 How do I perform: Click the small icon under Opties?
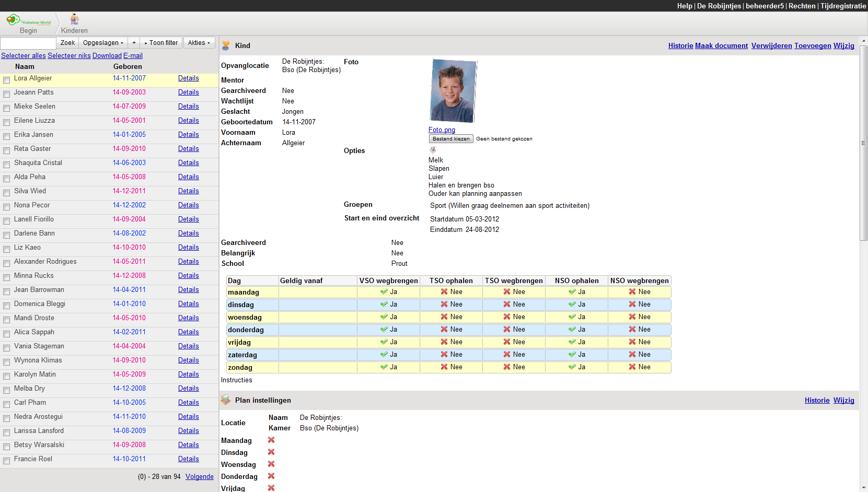[x=433, y=150]
